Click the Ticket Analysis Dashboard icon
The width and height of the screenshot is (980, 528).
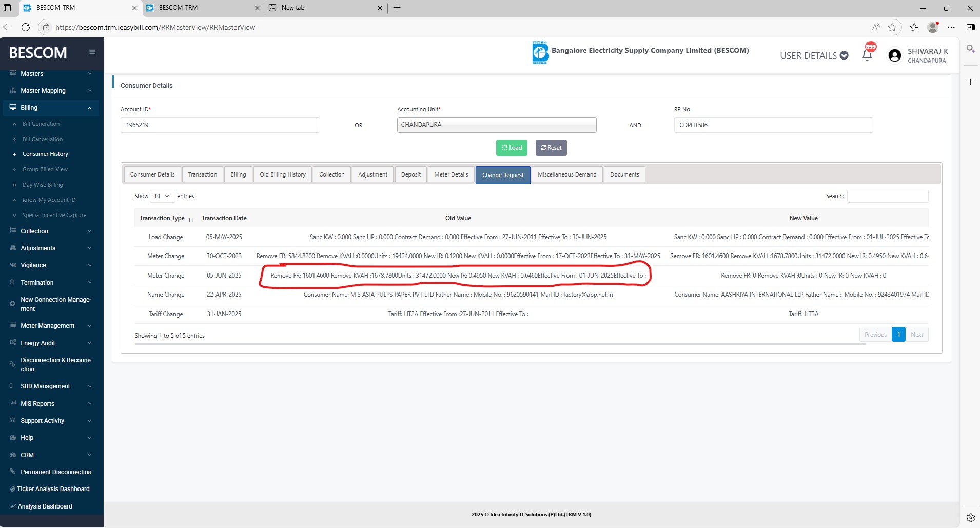(12, 489)
